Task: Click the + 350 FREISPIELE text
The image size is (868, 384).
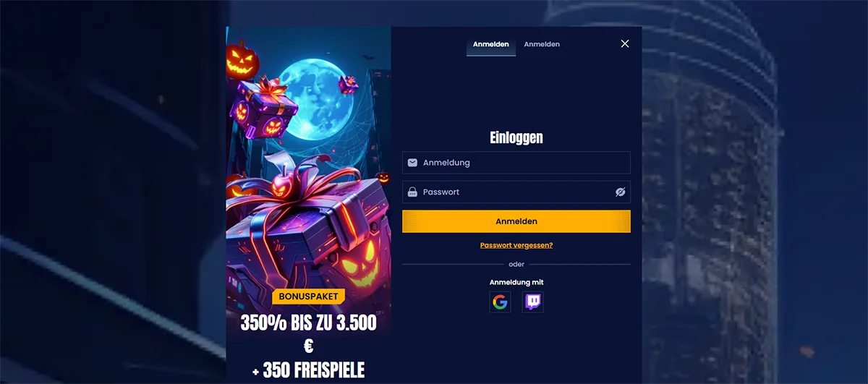Action: 309,371
